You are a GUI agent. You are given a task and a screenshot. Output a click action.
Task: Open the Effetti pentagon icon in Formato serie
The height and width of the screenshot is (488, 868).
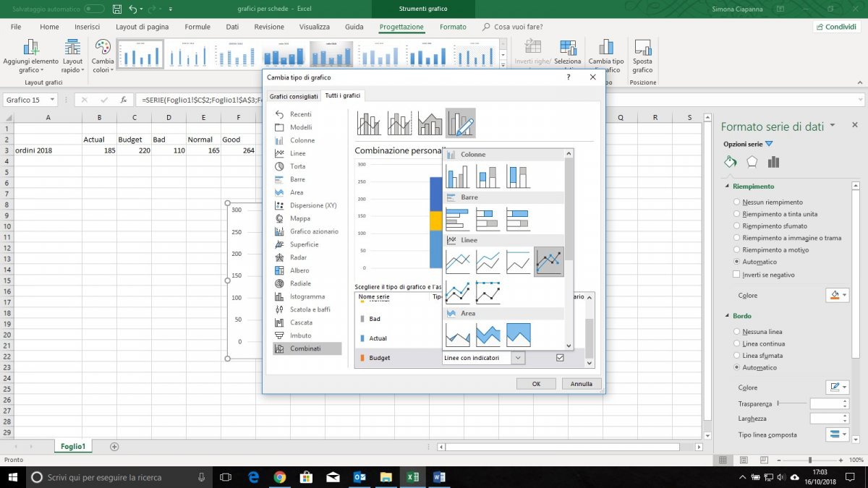(752, 161)
